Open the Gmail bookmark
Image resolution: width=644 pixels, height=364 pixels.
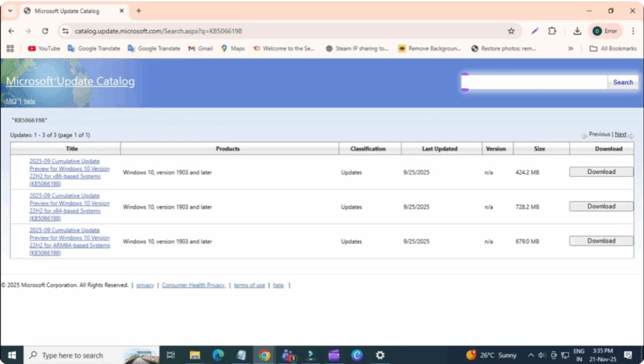[x=200, y=48]
